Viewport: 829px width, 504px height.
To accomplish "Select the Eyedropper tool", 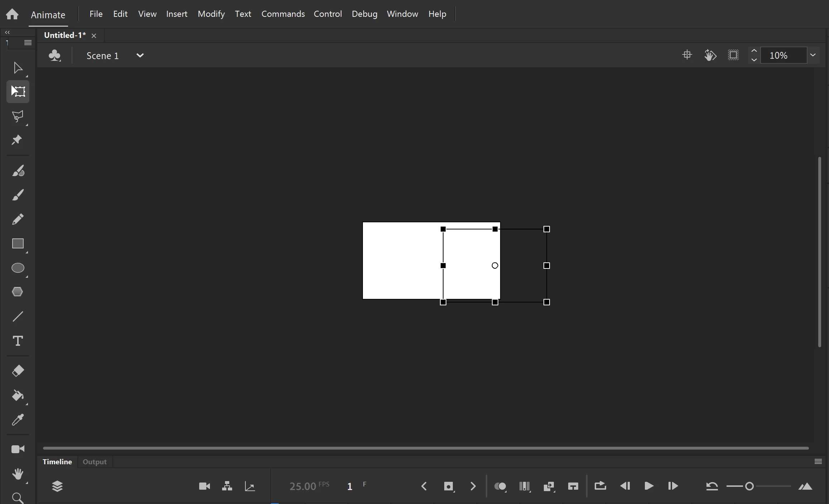I will pyautogui.click(x=18, y=420).
